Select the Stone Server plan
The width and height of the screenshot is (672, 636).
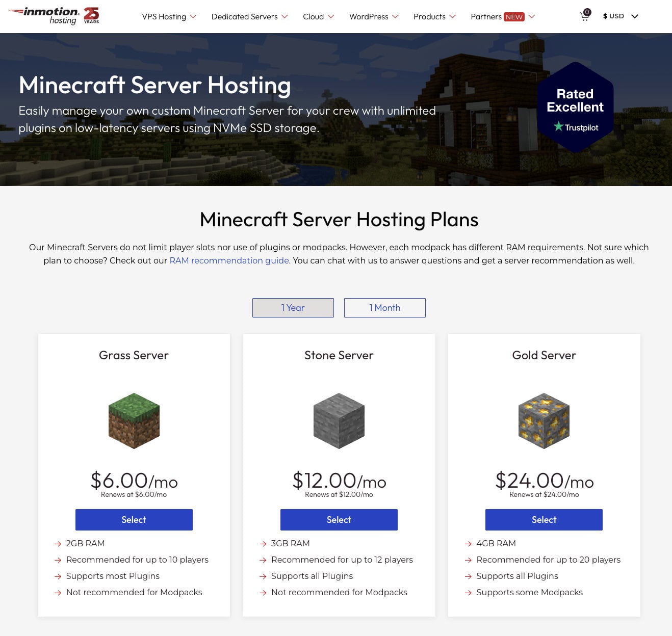click(339, 520)
